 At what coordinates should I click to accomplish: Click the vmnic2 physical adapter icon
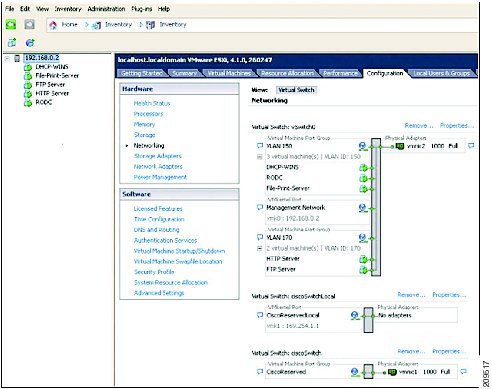click(400, 146)
